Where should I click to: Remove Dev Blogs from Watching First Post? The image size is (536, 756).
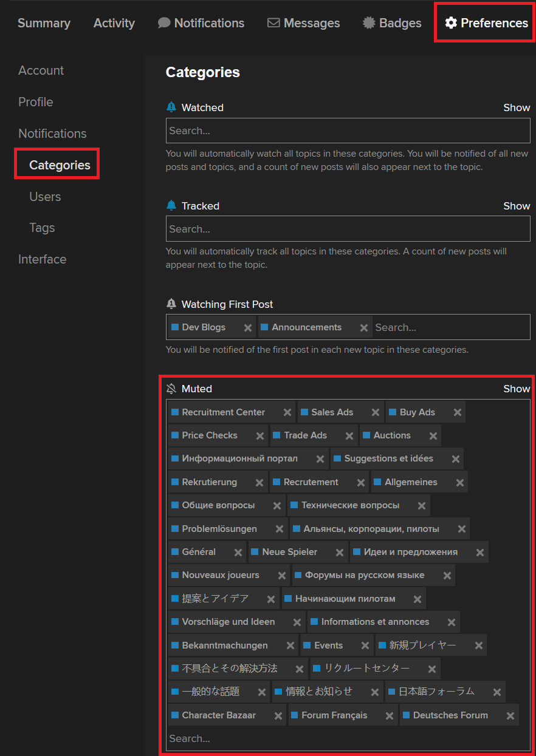coord(248,328)
